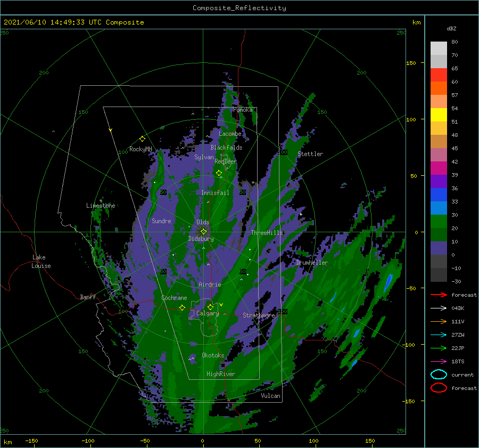Click the Sundre city label

pyautogui.click(x=161, y=221)
